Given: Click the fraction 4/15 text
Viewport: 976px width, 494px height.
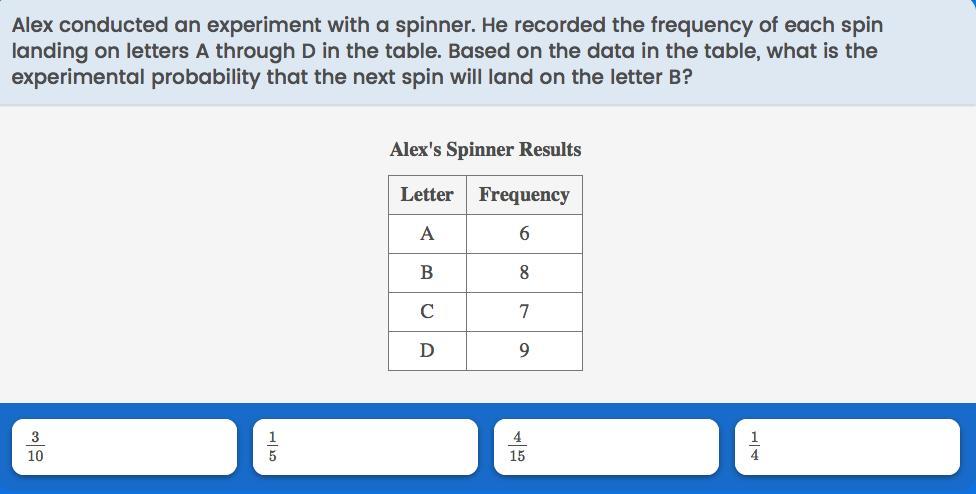Looking at the screenshot, I should point(517,447).
